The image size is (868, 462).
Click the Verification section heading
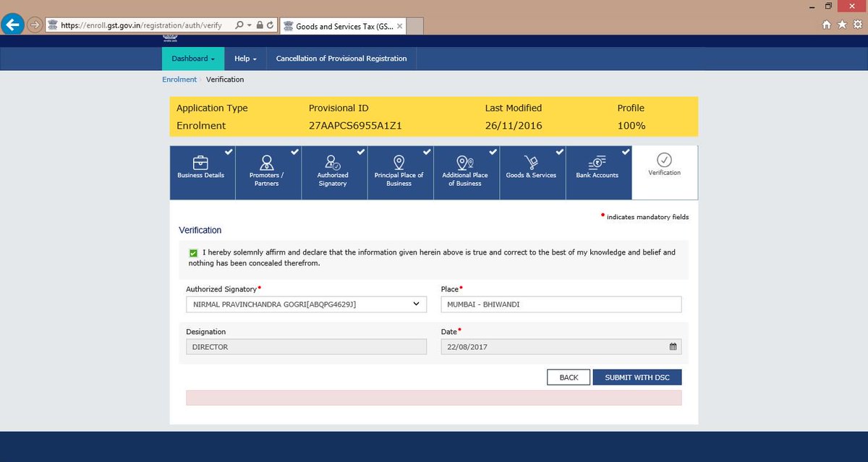point(200,230)
